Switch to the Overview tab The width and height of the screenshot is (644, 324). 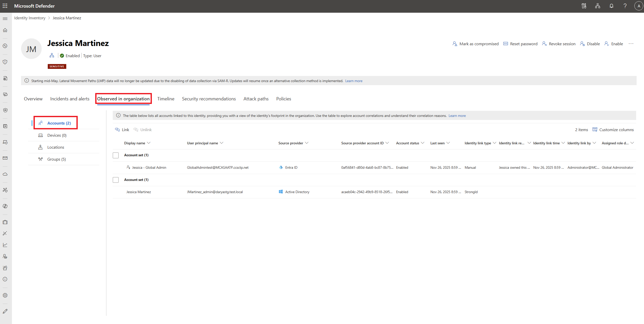33,99
